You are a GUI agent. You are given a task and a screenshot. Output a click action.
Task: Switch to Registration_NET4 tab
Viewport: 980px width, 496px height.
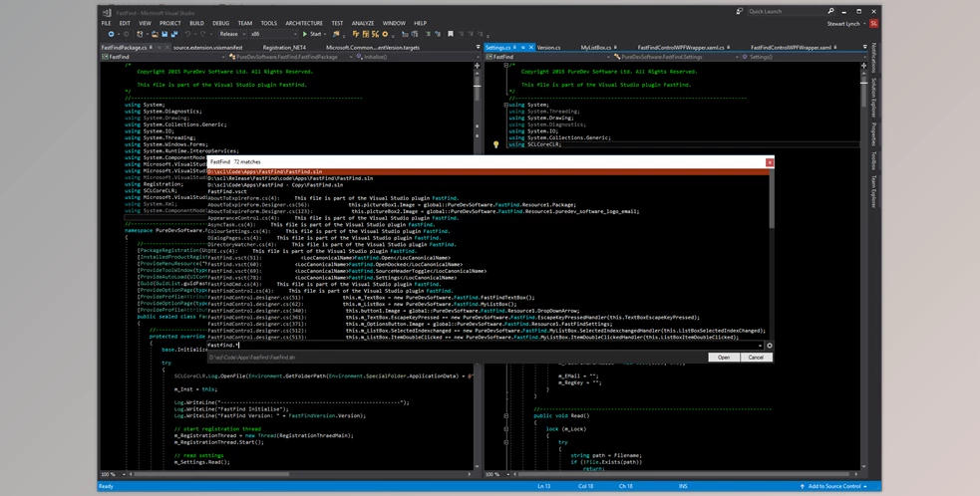284,48
